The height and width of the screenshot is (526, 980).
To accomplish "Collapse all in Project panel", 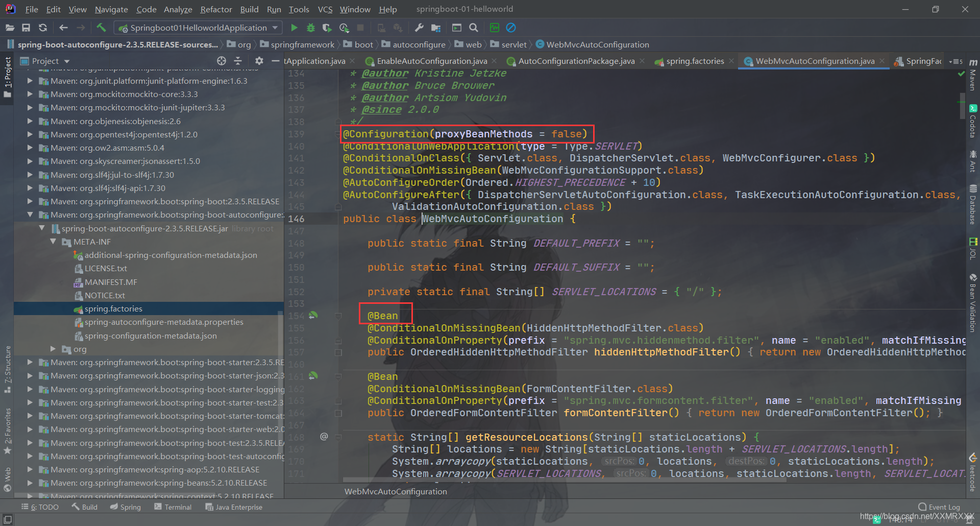I will 238,61.
